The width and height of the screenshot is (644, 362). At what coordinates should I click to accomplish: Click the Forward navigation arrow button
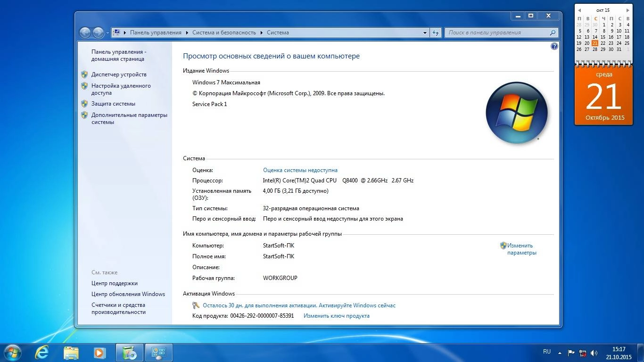tap(98, 33)
